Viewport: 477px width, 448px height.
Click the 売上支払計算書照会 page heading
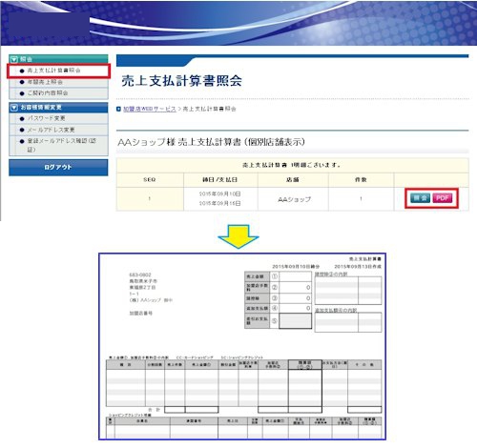point(181,81)
